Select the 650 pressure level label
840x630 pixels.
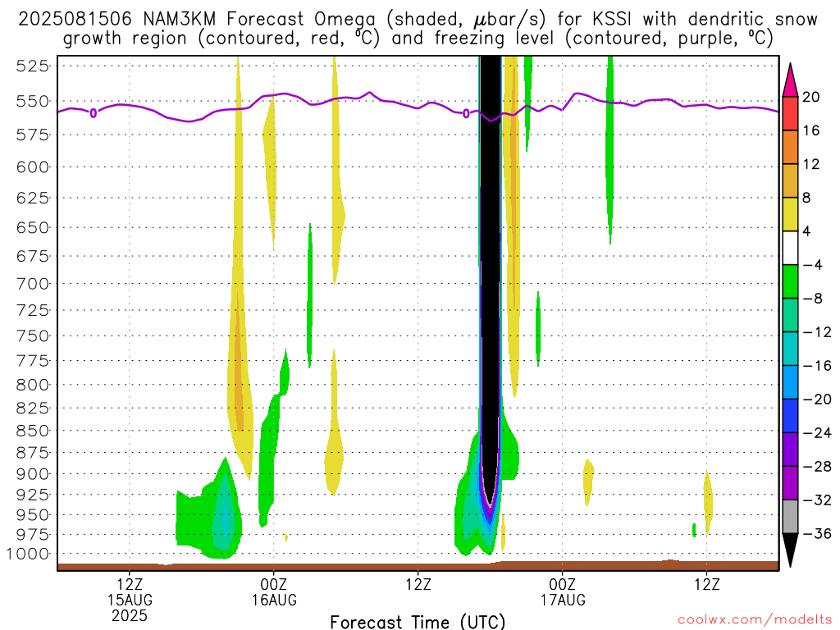coord(32,228)
